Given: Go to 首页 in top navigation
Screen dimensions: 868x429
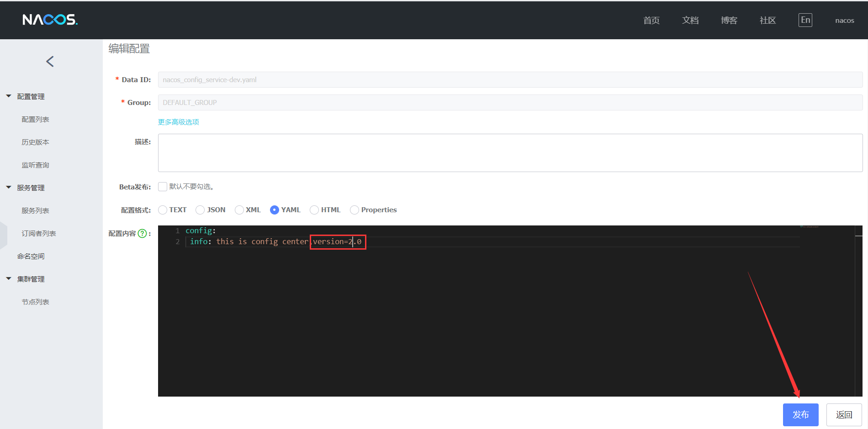Looking at the screenshot, I should [x=651, y=20].
